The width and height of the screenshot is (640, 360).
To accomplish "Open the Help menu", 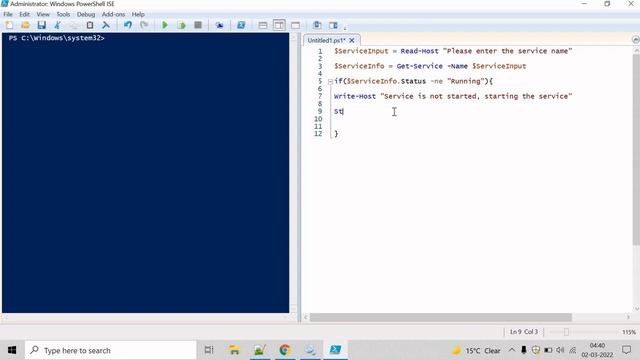I will pyautogui.click(x=138, y=14).
